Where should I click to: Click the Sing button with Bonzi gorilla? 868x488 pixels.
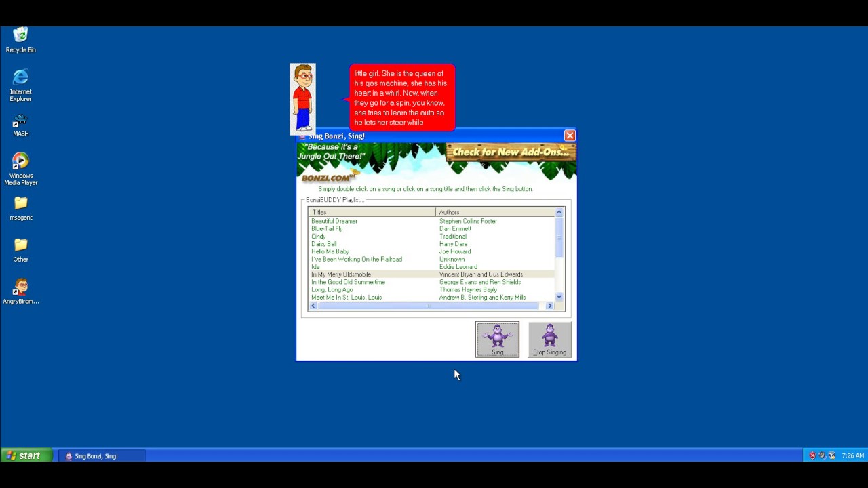[497, 339]
